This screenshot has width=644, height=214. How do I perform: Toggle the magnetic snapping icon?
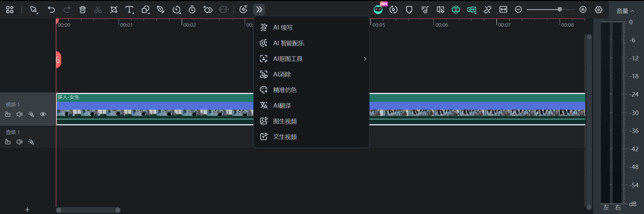(456, 10)
